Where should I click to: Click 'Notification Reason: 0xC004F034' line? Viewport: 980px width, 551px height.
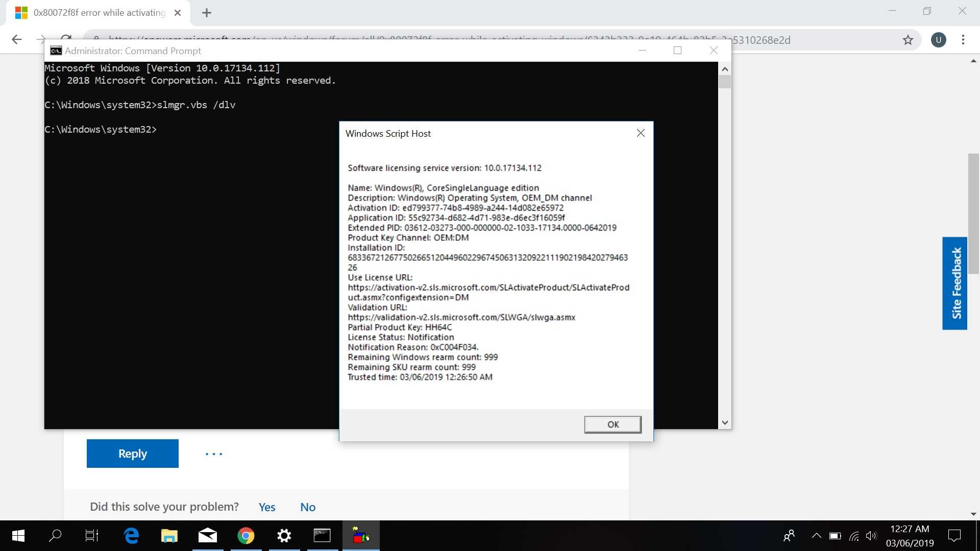(413, 347)
